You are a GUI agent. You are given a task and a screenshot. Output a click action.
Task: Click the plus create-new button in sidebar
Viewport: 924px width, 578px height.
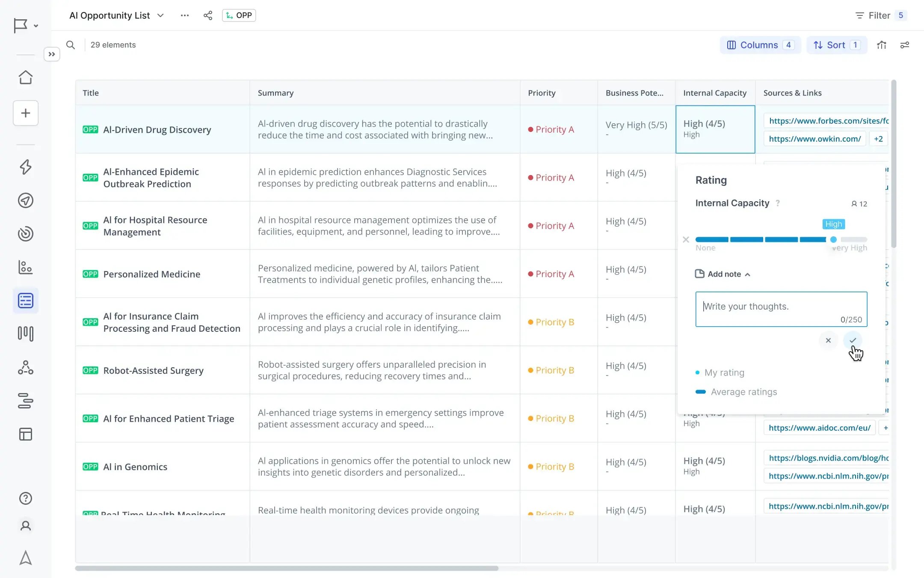[x=26, y=113]
